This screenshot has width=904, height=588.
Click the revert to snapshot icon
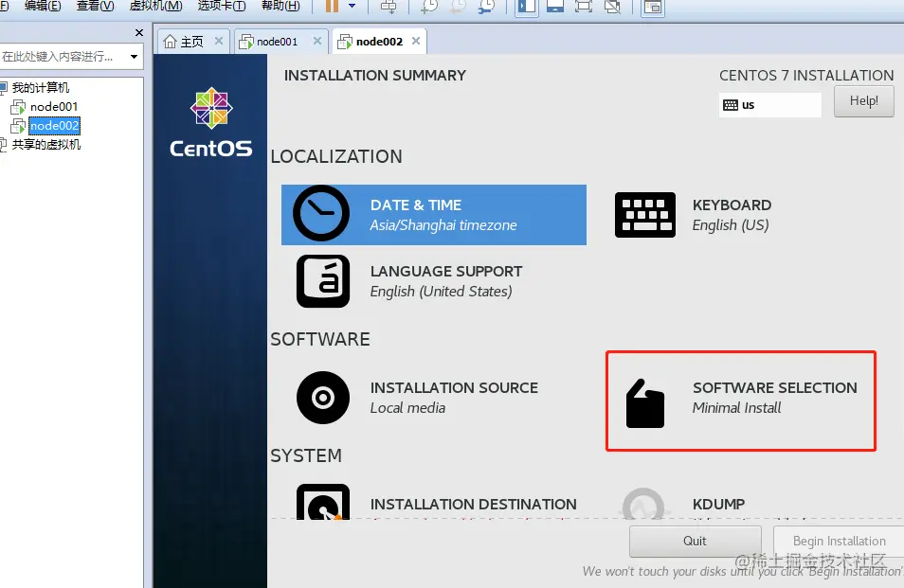(x=458, y=7)
